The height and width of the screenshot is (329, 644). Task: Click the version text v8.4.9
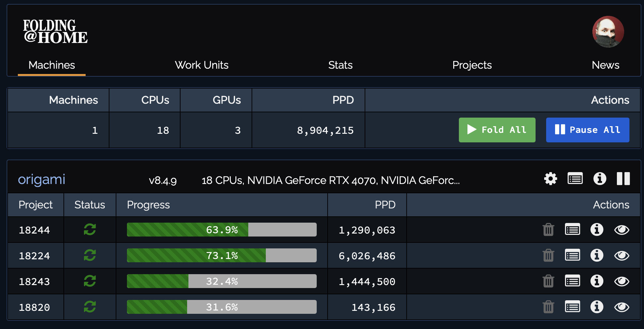[x=163, y=180]
